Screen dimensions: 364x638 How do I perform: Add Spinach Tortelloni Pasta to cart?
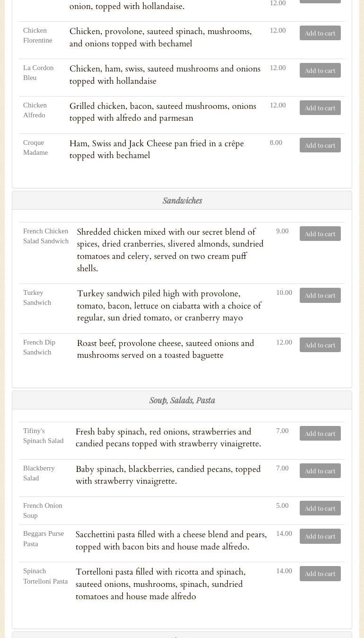(x=320, y=574)
